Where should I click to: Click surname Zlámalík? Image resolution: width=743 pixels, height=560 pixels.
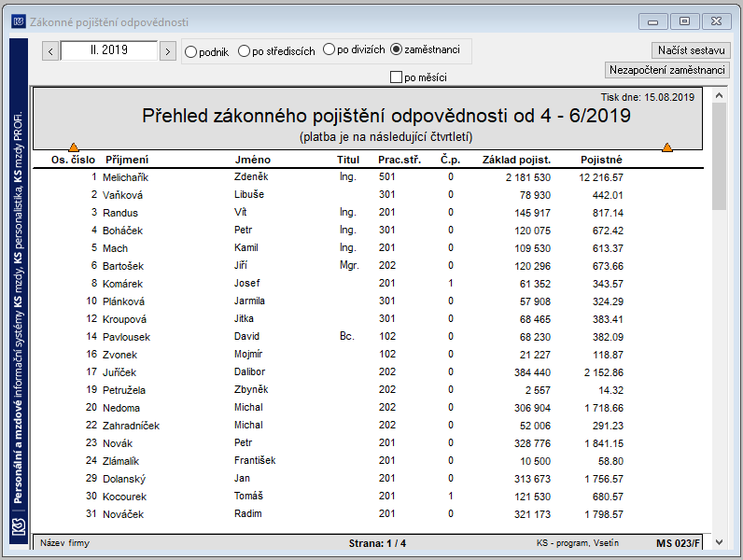click(120, 461)
